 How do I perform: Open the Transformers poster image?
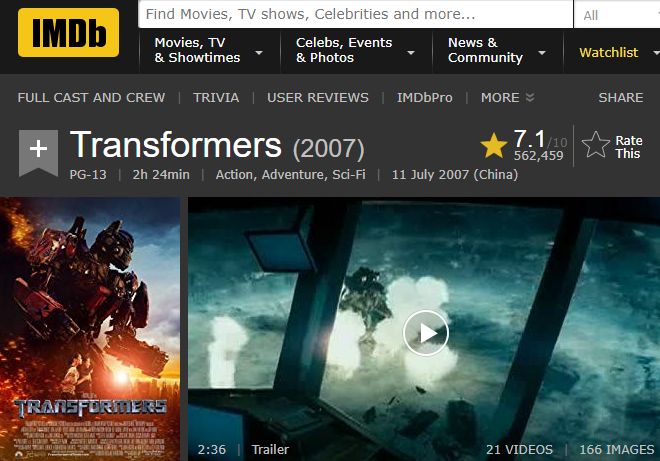pos(90,329)
